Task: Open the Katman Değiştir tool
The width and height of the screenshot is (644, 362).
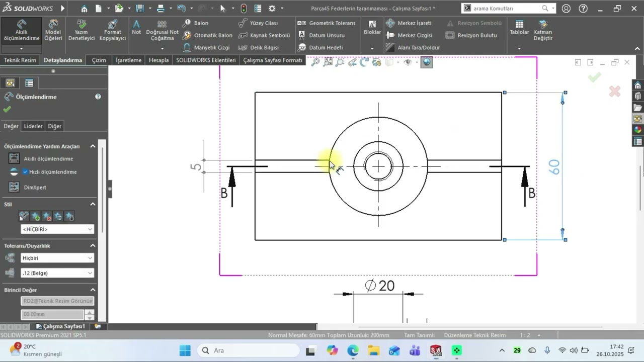Action: 543,31
